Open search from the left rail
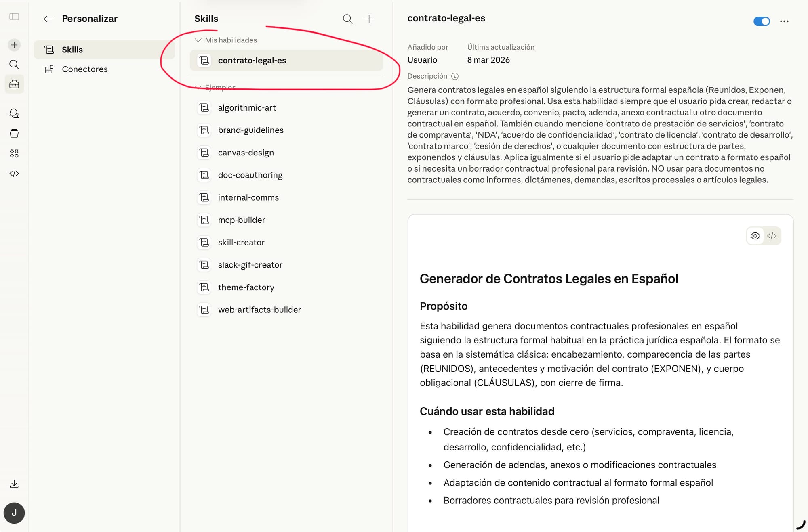808x532 pixels. coord(14,65)
